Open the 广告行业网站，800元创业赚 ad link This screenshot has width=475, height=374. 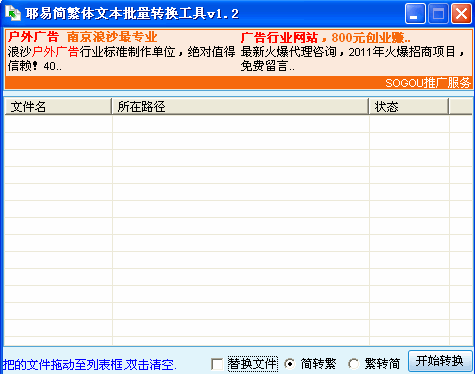(x=325, y=38)
